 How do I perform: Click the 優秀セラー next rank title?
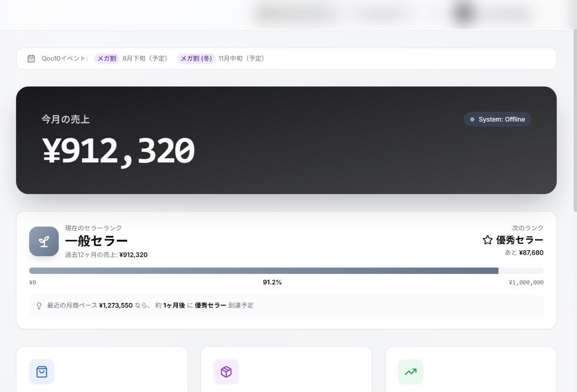click(x=520, y=240)
